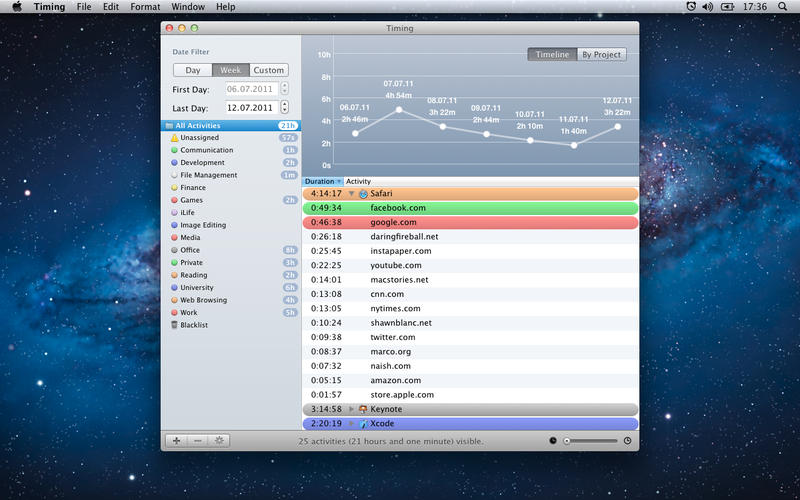Image resolution: width=800 pixels, height=500 pixels.
Task: Click the minus button to remove a project
Action: [x=197, y=440]
